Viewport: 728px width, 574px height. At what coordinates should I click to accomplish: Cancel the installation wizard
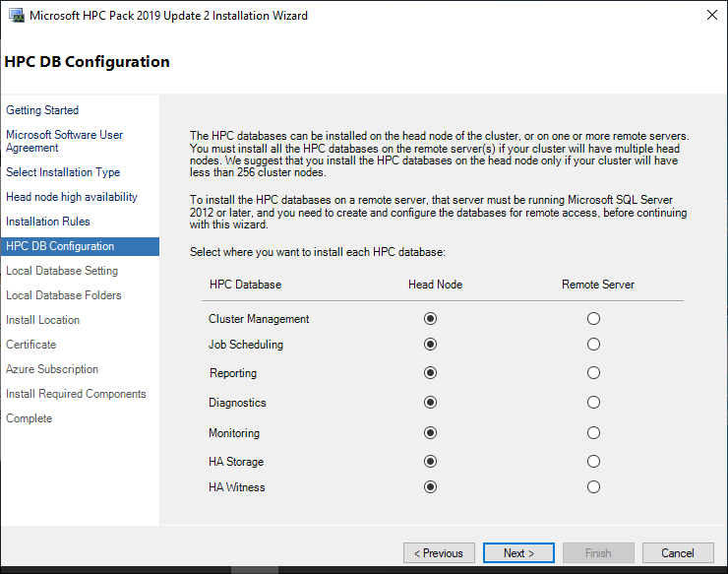coord(678,553)
